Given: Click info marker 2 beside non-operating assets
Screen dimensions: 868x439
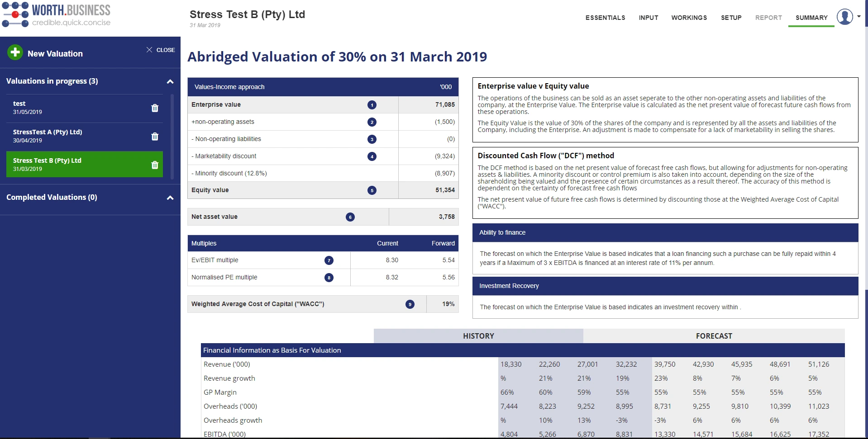Looking at the screenshot, I should [372, 122].
